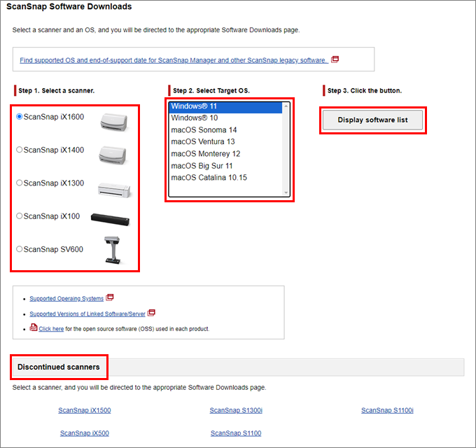Select the ScanSnap iX1600 radio button
Viewport: 476px width, 448px height.
[x=20, y=117]
